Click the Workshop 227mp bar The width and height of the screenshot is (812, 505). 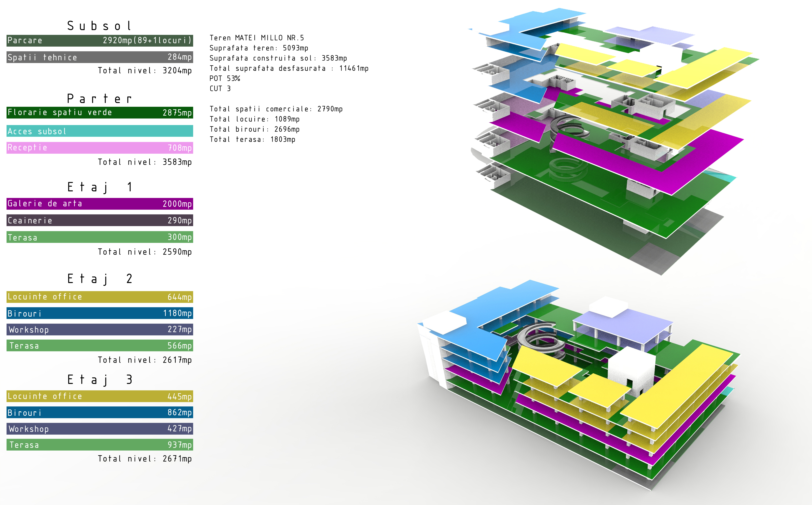click(x=100, y=330)
